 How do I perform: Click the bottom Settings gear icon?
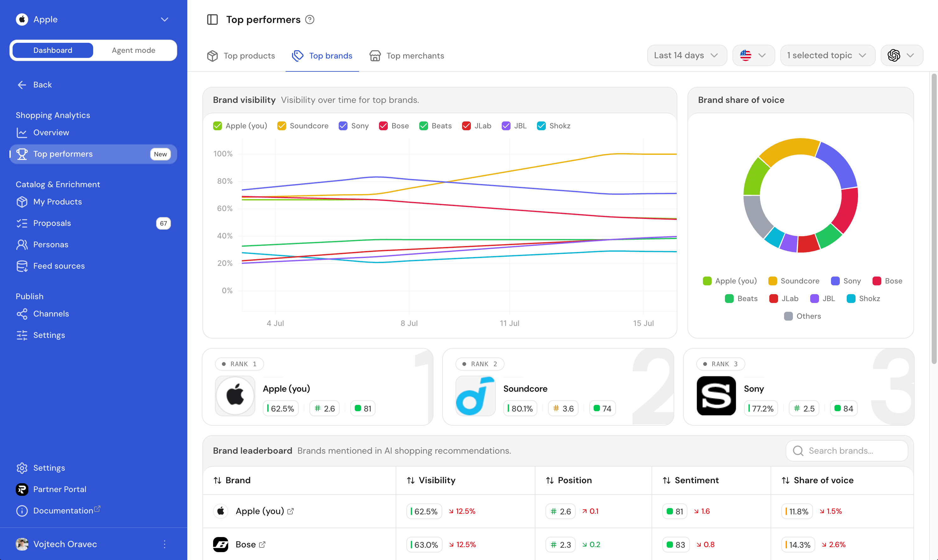(22, 468)
